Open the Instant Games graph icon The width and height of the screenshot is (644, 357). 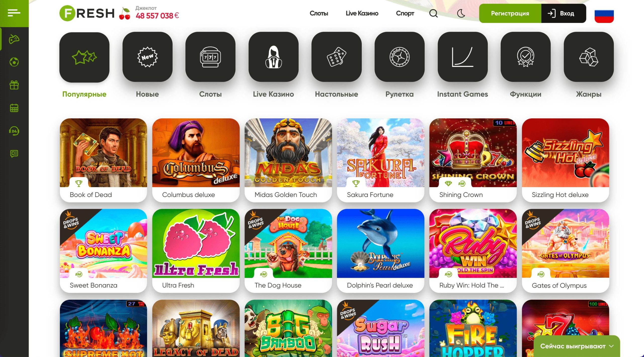point(463,57)
